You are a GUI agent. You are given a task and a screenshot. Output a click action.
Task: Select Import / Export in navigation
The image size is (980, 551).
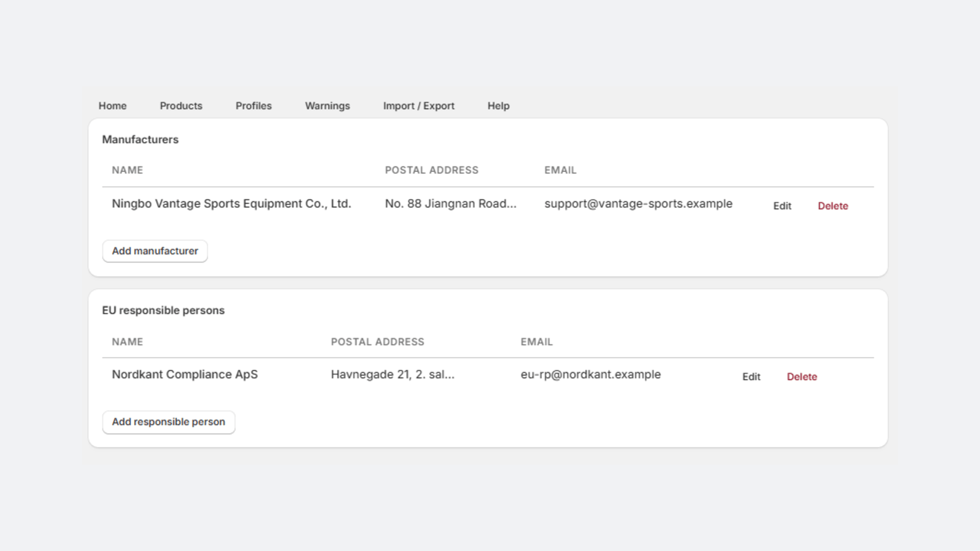pyautogui.click(x=419, y=106)
